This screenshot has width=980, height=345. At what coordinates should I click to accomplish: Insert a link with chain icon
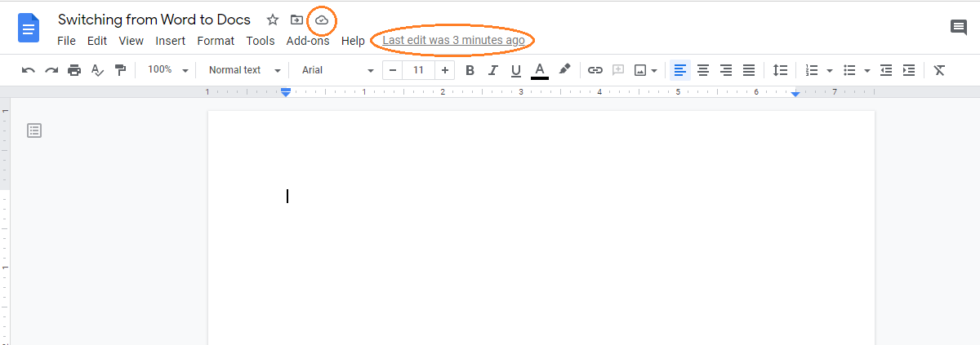click(595, 70)
